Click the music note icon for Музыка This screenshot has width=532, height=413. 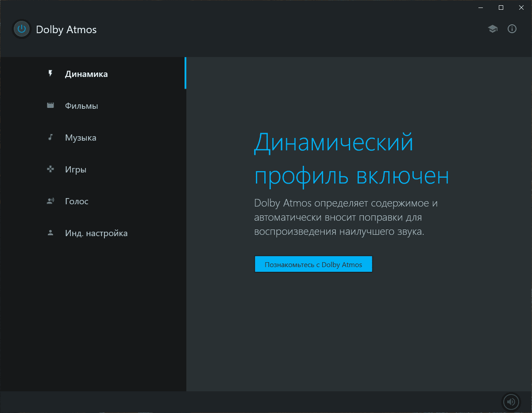click(50, 138)
